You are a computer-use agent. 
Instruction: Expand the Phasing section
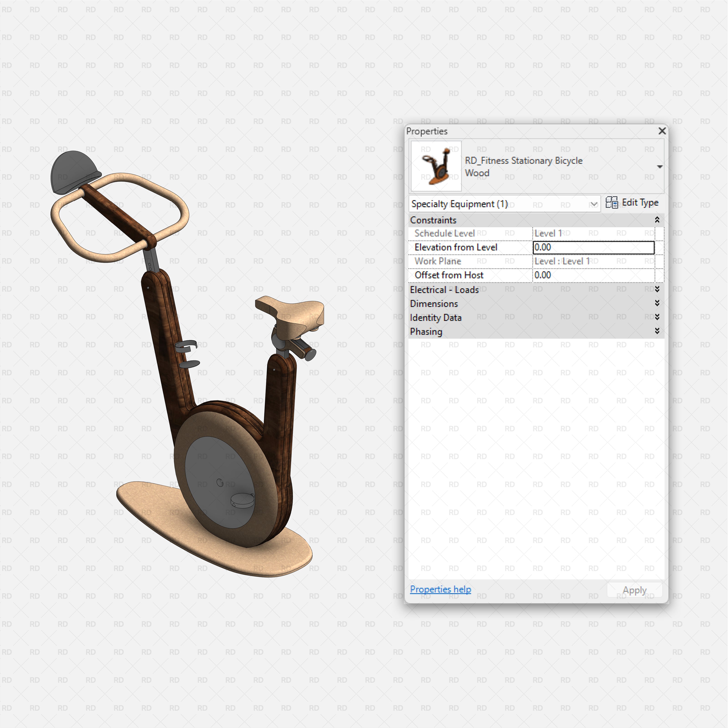point(657,331)
